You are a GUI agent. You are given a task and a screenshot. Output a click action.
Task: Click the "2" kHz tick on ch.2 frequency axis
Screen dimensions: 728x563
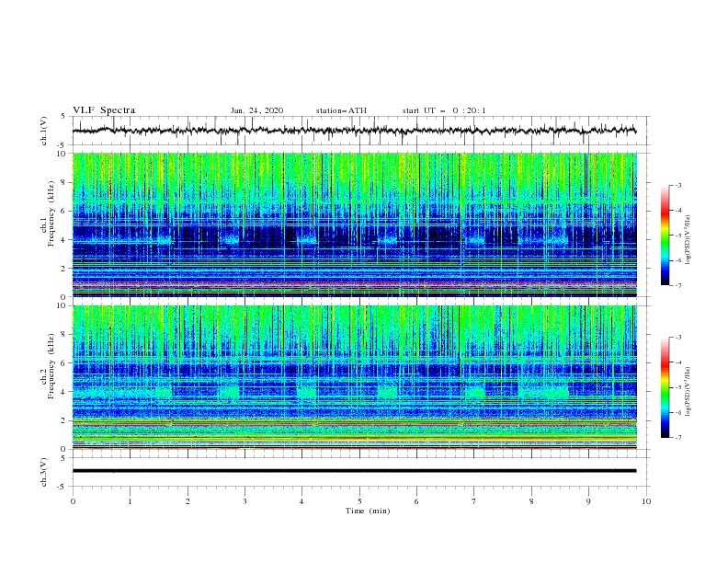pos(64,420)
